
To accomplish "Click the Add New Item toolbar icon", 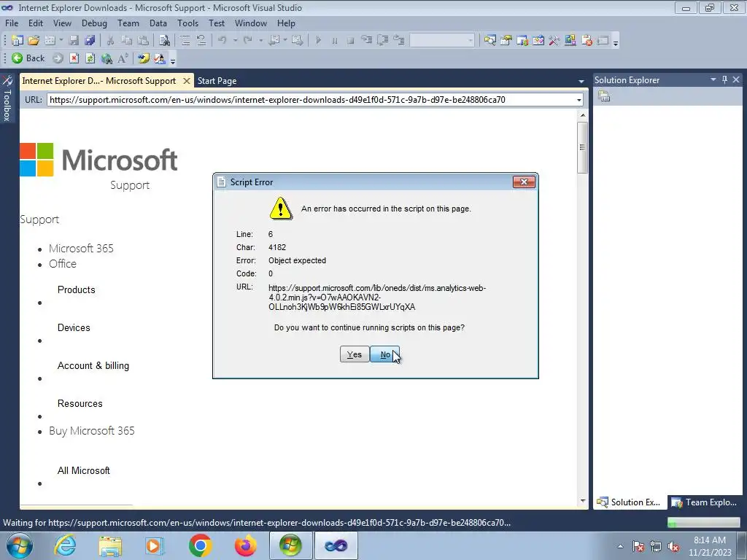I will (x=50, y=41).
